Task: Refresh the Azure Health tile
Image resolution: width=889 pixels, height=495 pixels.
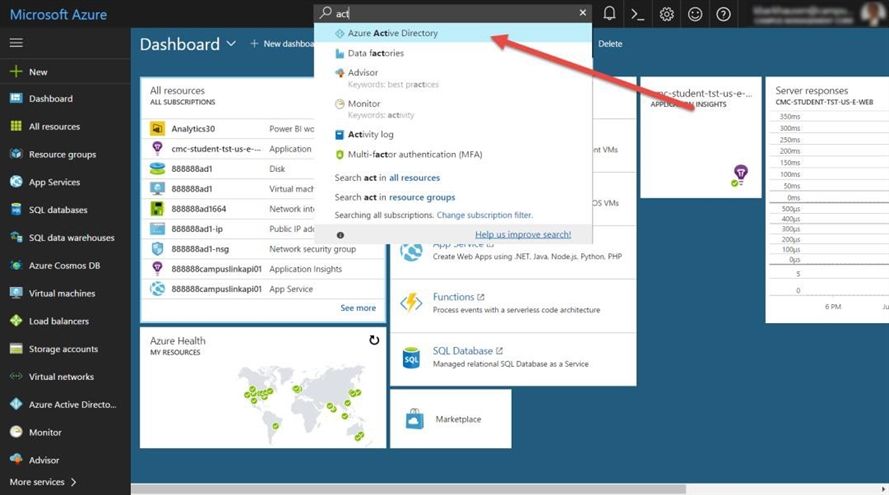Action: 374,340
